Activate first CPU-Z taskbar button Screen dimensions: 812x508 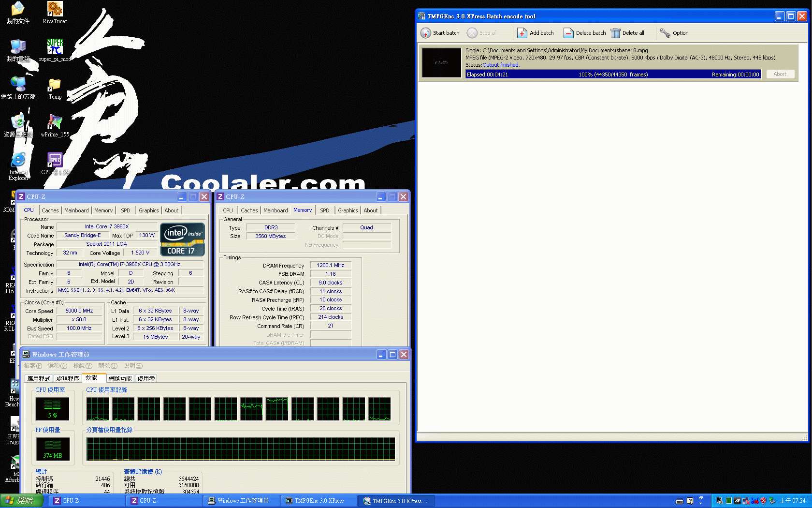[x=87, y=501]
